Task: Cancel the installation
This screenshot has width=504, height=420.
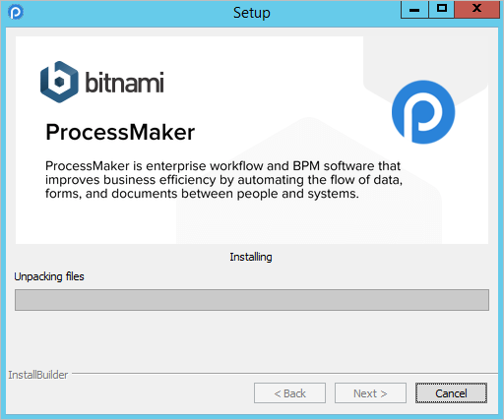Action: point(451,393)
